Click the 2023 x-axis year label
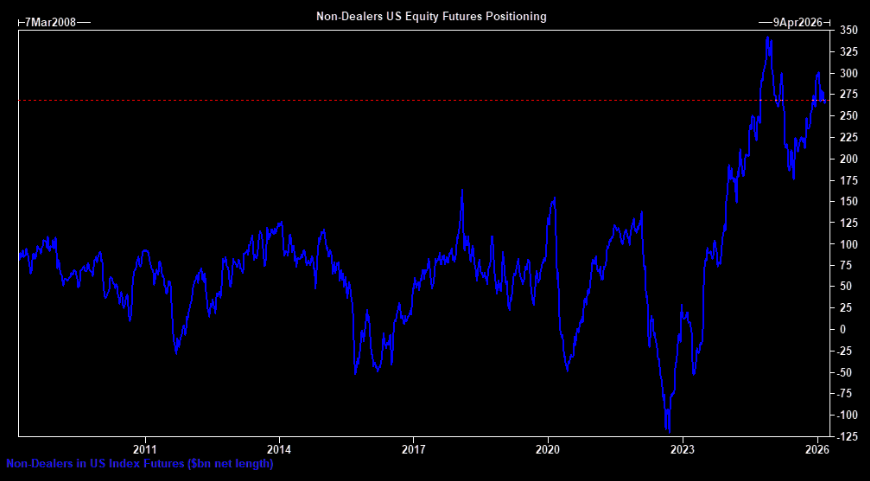Viewport: 870px width, 481px height. point(682,449)
